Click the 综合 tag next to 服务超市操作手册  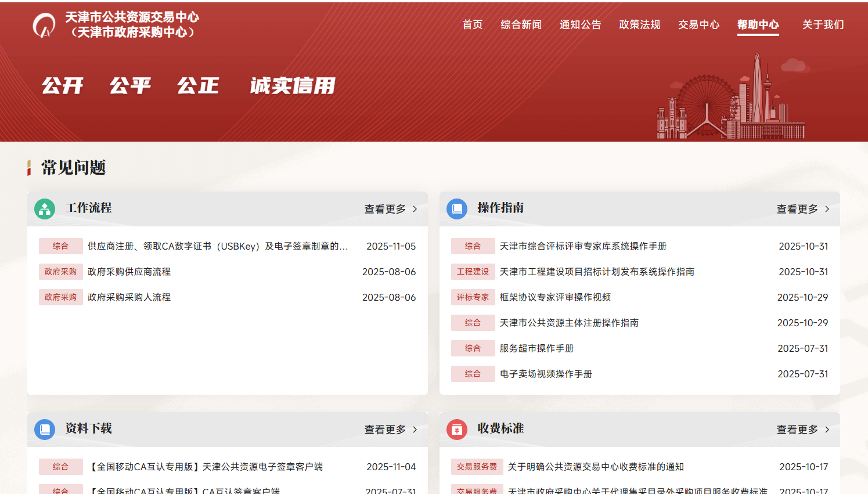pos(473,348)
